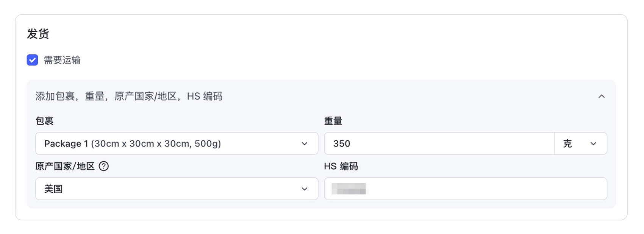
Task: Click into the 重量 field showing 350
Action: click(x=439, y=144)
